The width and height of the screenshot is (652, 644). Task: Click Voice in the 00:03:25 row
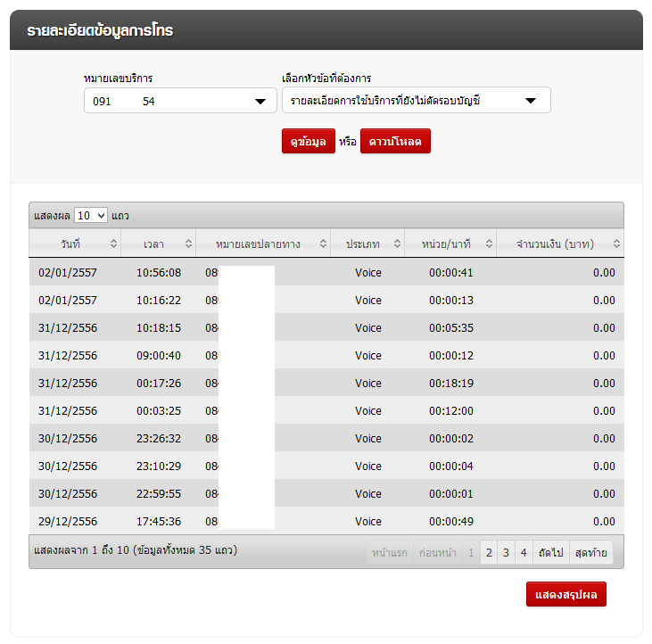(x=368, y=411)
